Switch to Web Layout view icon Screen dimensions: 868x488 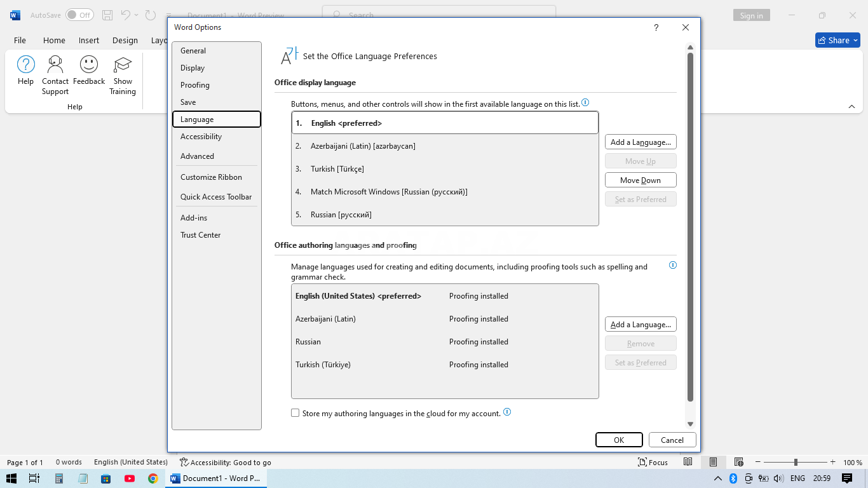pos(738,462)
